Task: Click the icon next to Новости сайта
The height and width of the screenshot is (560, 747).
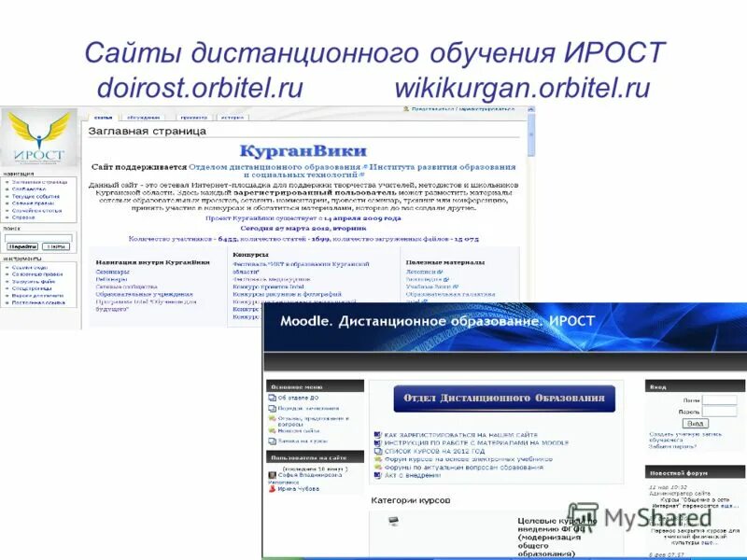Action: pyautogui.click(x=273, y=430)
